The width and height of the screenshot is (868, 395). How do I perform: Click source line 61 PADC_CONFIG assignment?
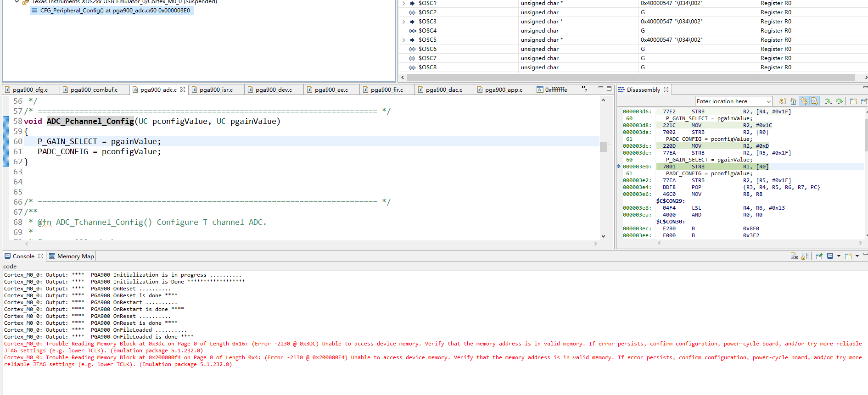tap(99, 151)
